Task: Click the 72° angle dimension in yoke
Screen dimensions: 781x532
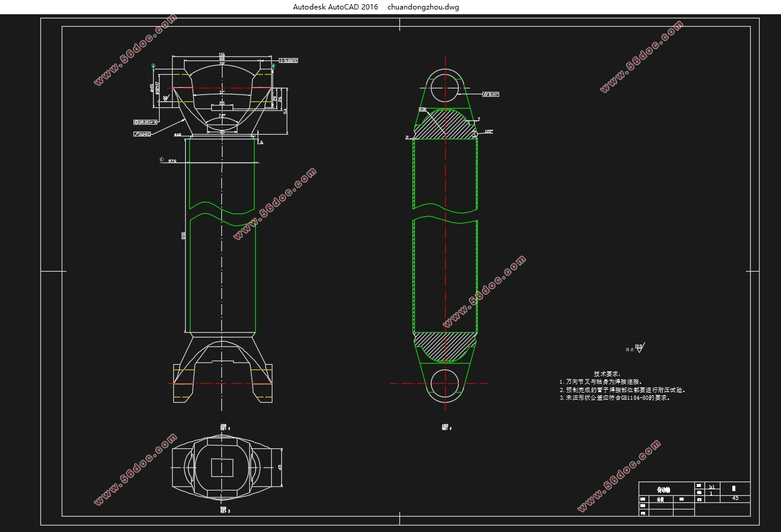Action: [x=222, y=115]
